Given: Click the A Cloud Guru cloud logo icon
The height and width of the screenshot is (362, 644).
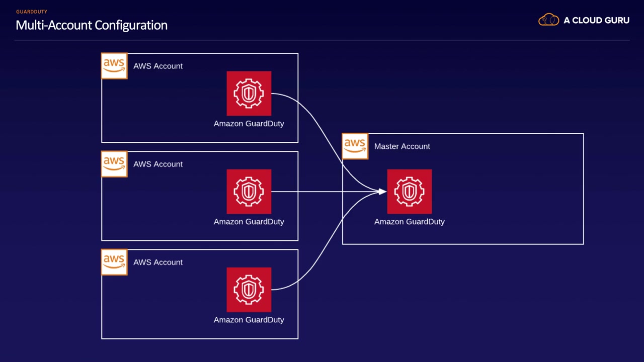Looking at the screenshot, I should click(548, 20).
